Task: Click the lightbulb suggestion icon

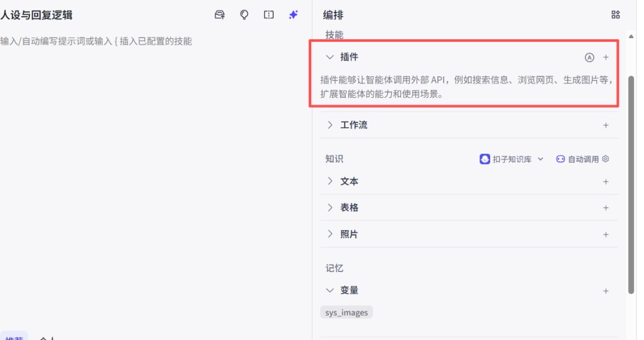Action: [244, 15]
